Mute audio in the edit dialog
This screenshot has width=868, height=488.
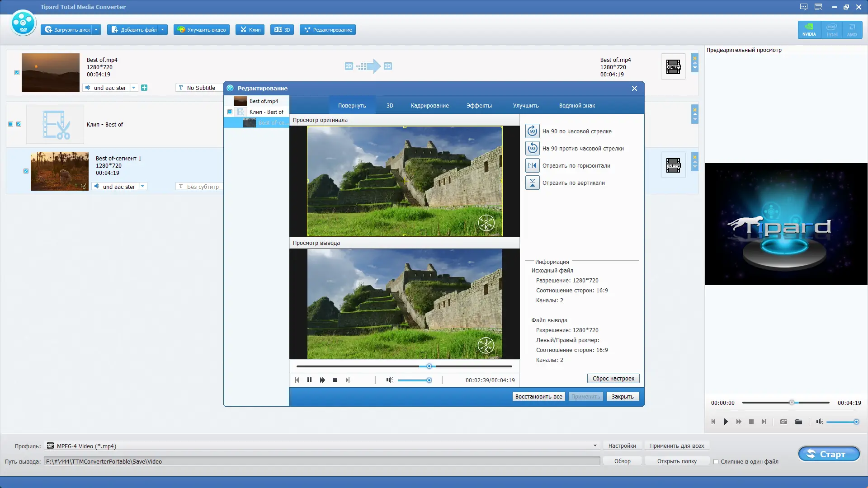[389, 380]
